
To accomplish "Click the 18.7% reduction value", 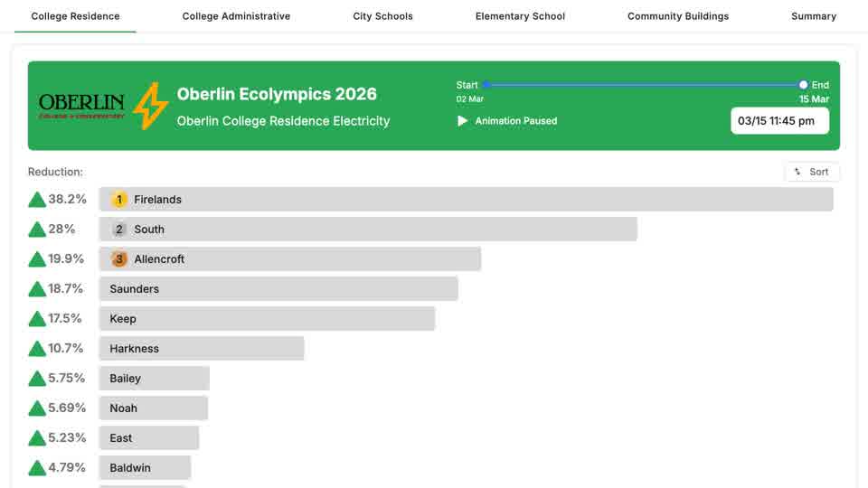I will [65, 289].
